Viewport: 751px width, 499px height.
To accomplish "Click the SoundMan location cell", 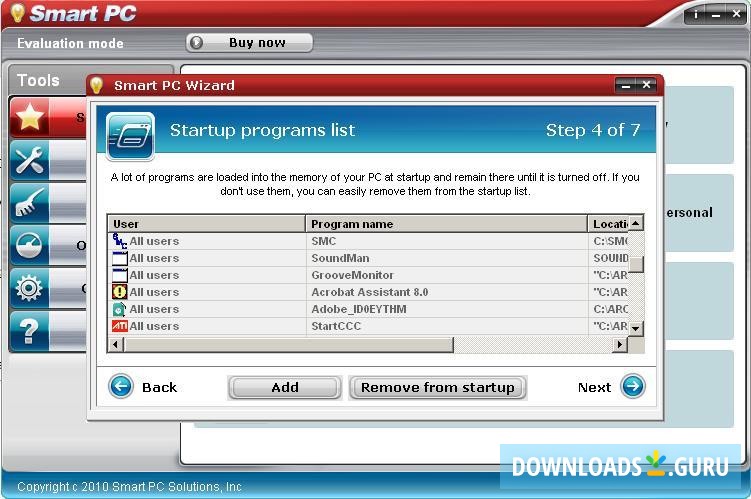I will coord(610,258).
